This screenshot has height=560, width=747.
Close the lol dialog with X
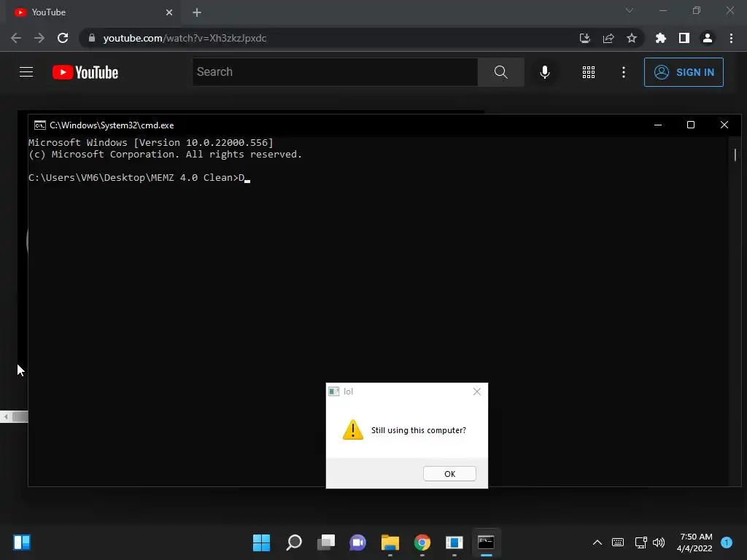click(477, 392)
